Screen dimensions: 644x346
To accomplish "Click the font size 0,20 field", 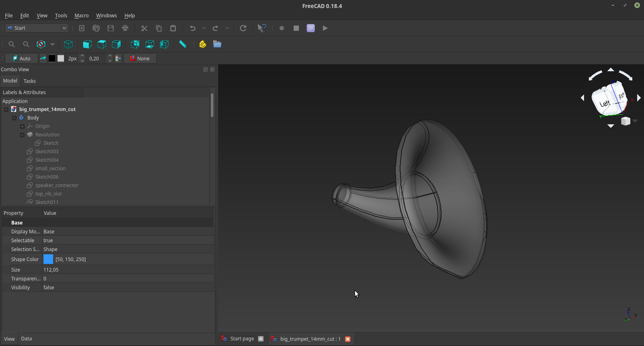I will (x=97, y=58).
